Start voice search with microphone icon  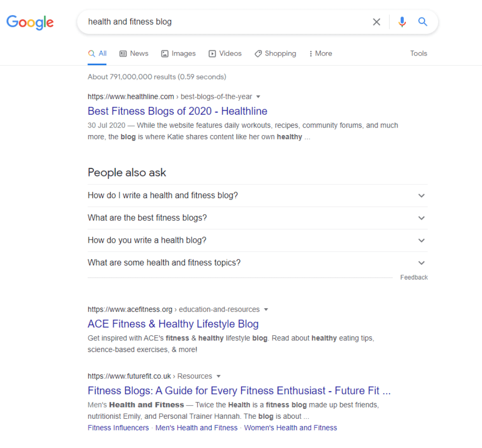[x=402, y=22]
